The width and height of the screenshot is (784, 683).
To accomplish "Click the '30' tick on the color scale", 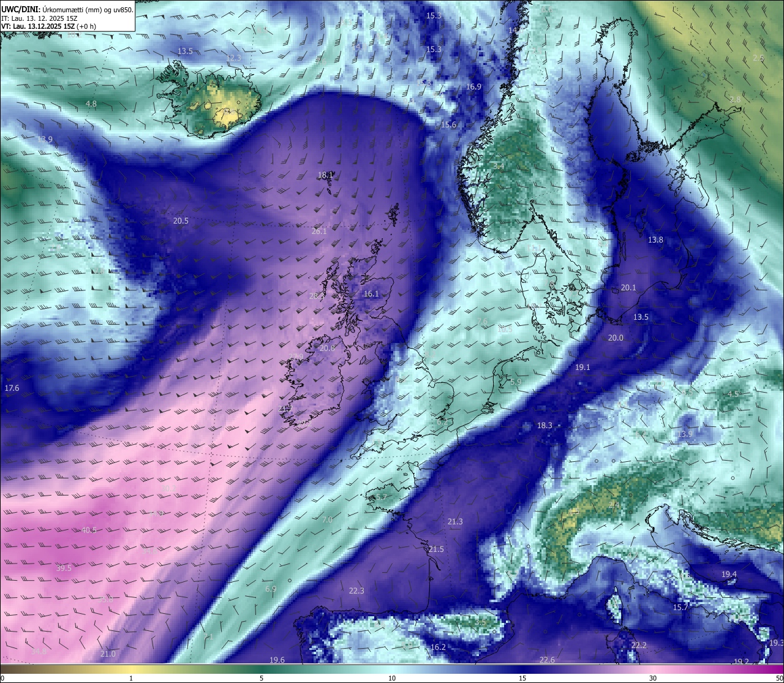I will (653, 678).
